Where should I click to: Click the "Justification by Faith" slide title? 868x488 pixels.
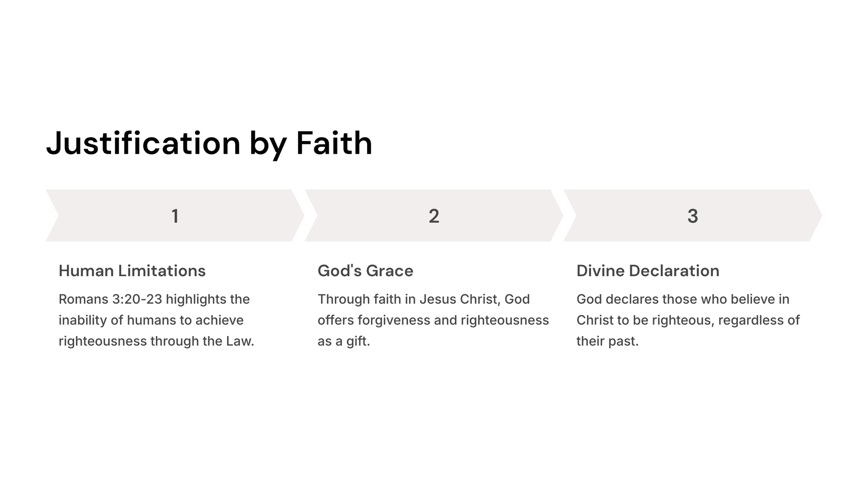[209, 143]
